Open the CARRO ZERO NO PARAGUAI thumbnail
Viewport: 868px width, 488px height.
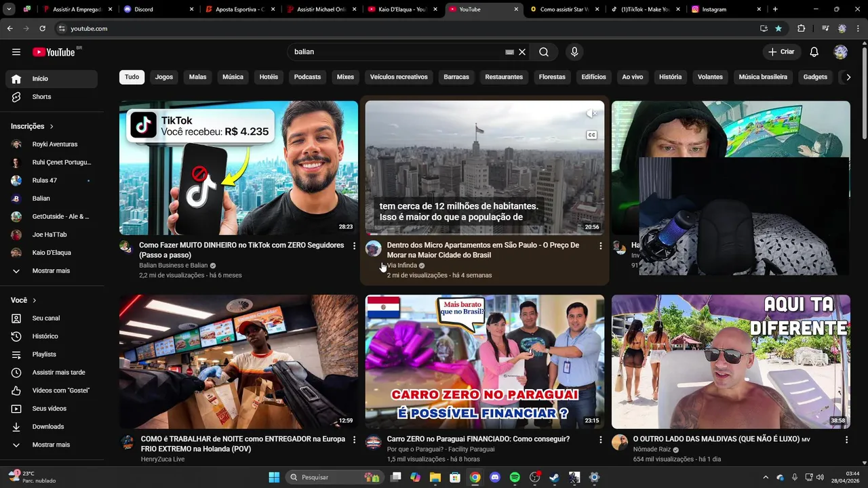pyautogui.click(x=485, y=361)
